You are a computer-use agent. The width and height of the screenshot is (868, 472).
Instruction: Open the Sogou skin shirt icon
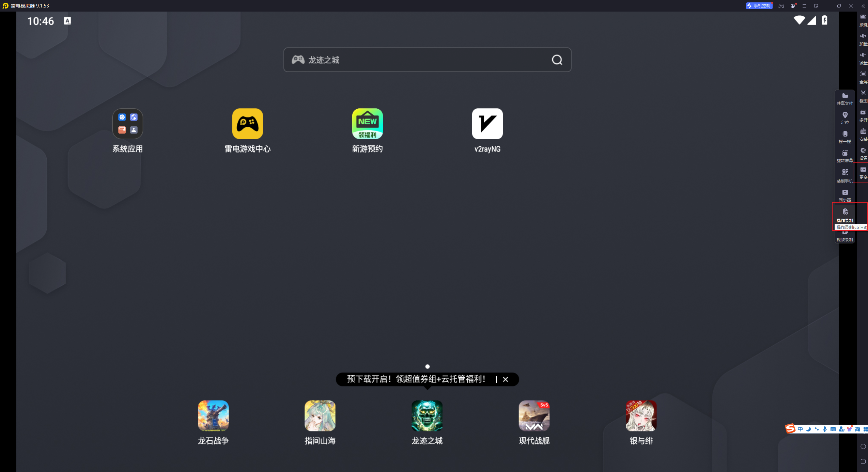[x=850, y=429]
